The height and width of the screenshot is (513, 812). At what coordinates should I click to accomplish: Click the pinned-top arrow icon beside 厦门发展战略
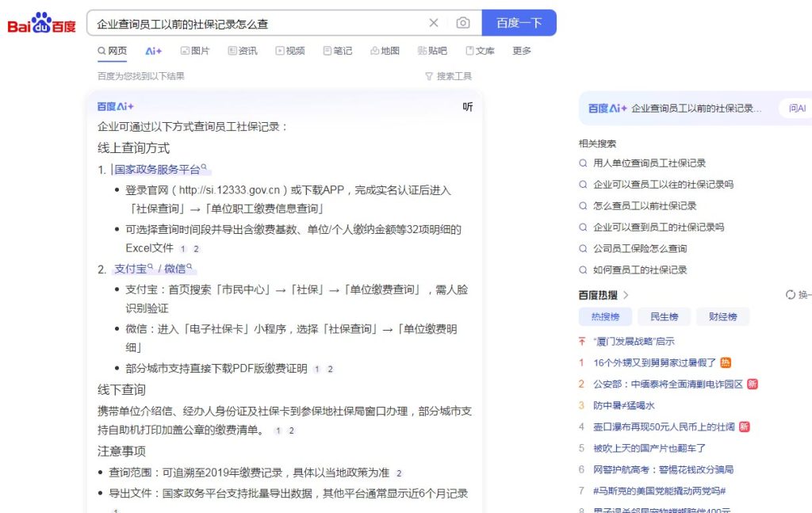click(582, 342)
